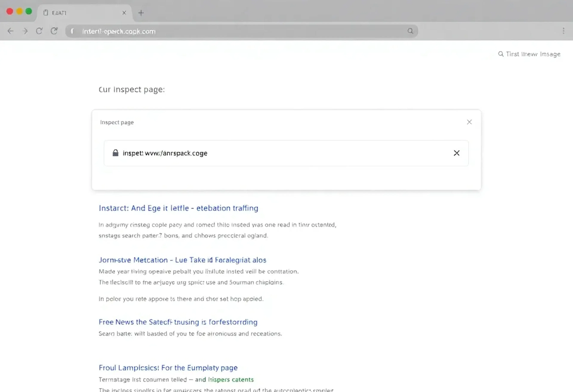Viewport: 573px width, 392px height.
Task: Click the address bar URL insertl-opaeck.cook.com
Action: [119, 31]
